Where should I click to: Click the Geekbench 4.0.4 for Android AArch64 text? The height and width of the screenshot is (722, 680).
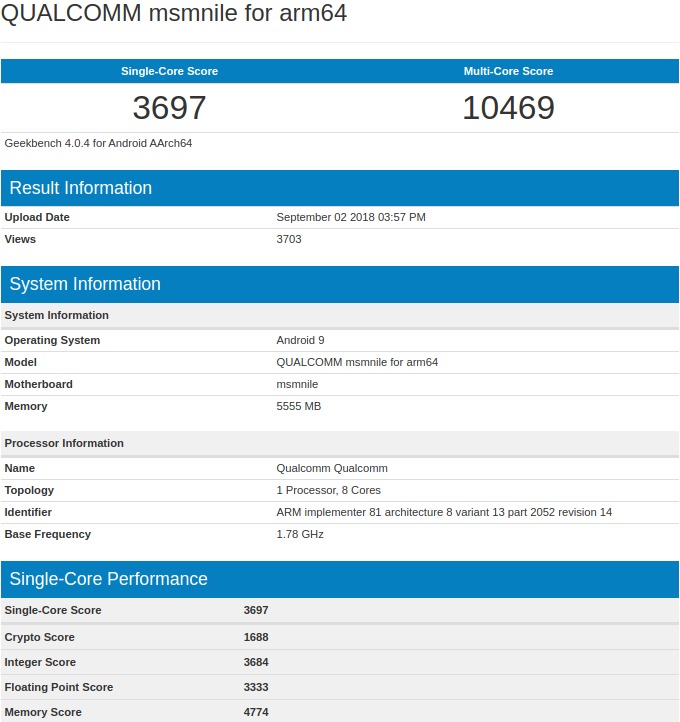(x=98, y=143)
